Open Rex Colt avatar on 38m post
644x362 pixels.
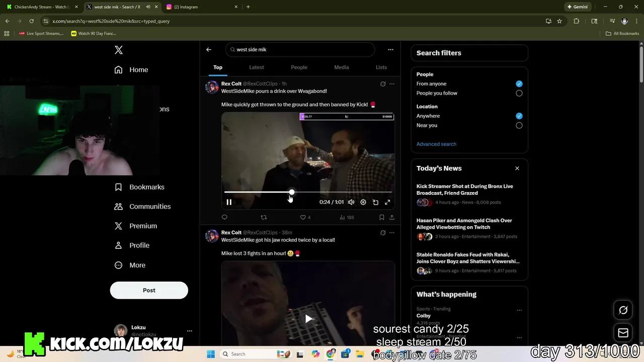(212, 236)
